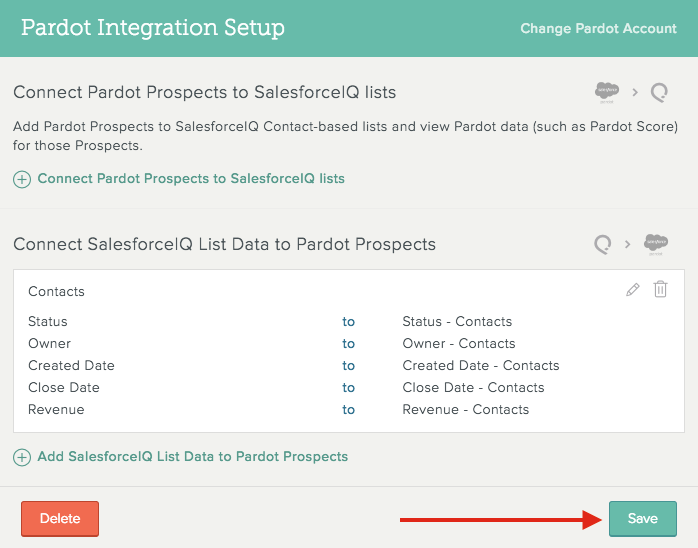The height and width of the screenshot is (548, 698).
Task: Open Connect Pardot Prospects to SalesforceIQ lists link
Action: 191,179
